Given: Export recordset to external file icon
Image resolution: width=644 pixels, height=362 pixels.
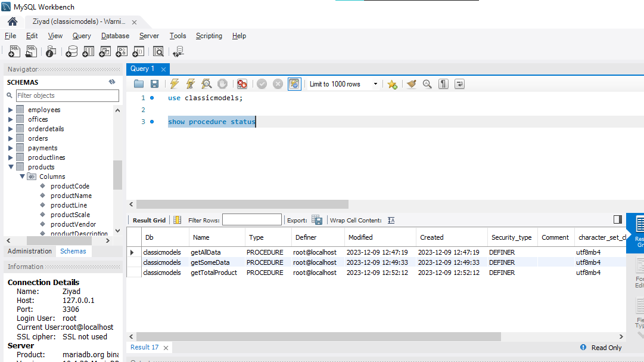Looking at the screenshot, I should point(317,220).
